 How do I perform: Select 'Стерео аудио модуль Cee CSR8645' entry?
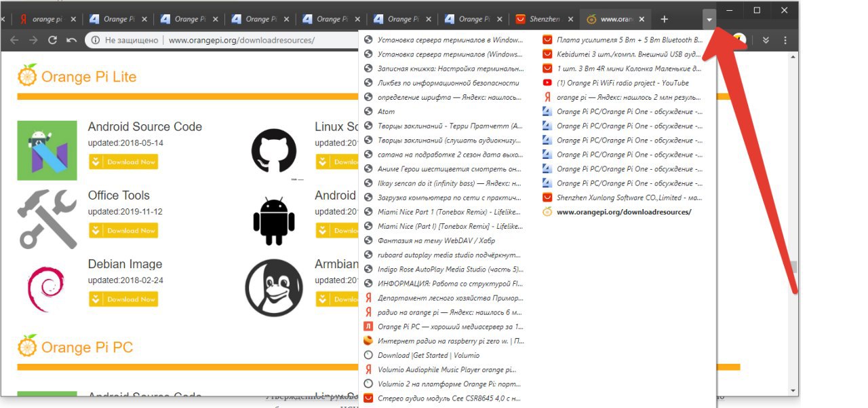point(443,398)
